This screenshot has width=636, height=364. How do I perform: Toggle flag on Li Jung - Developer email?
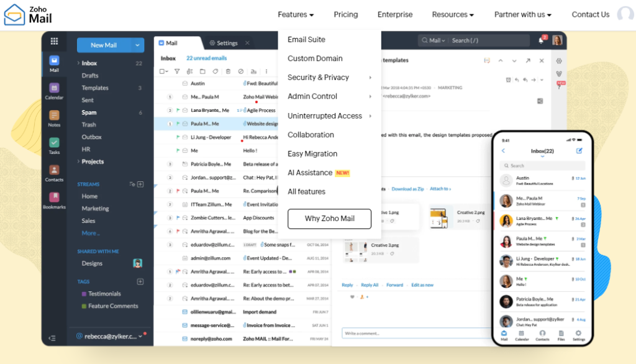[178, 137]
